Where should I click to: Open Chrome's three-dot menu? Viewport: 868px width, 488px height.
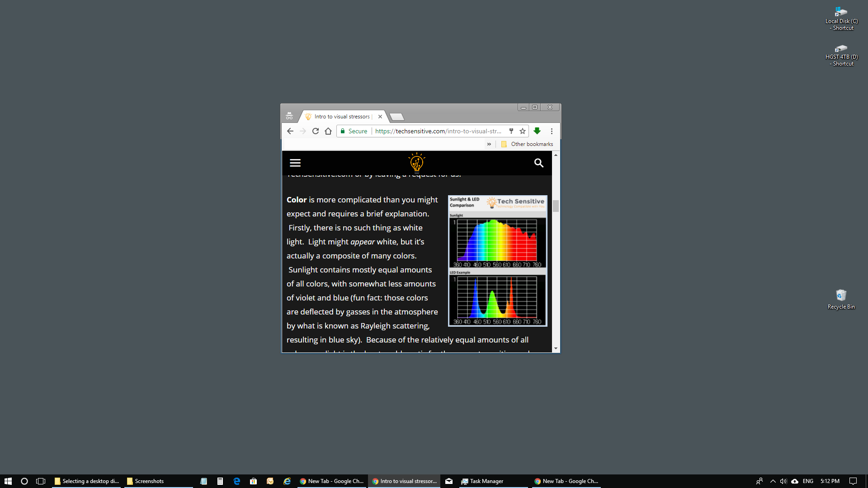[552, 131]
